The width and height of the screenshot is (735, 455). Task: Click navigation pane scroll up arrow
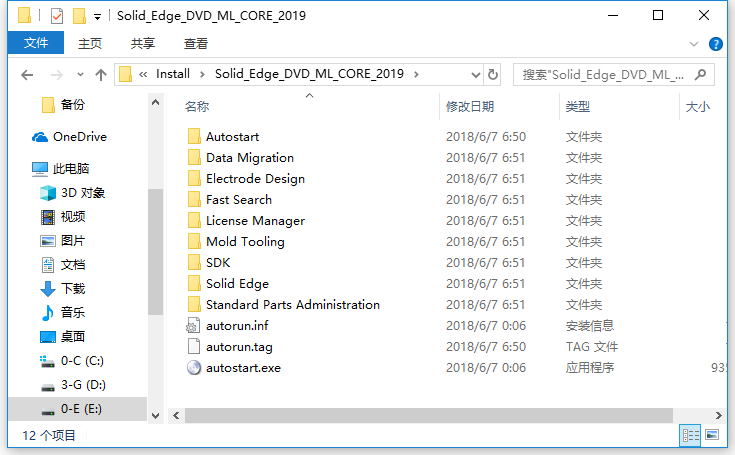pyautogui.click(x=156, y=103)
